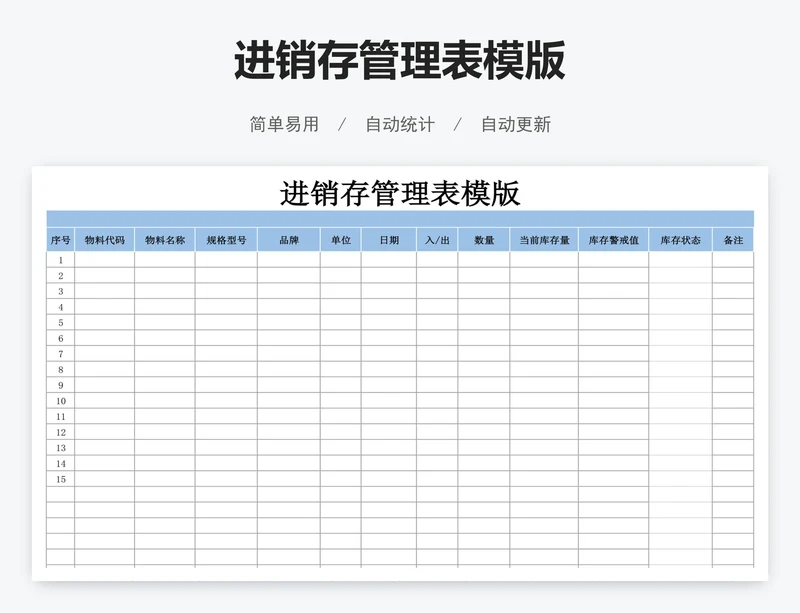This screenshot has width=800, height=613.
Task: Click row number 3 cell
Action: click(61, 291)
